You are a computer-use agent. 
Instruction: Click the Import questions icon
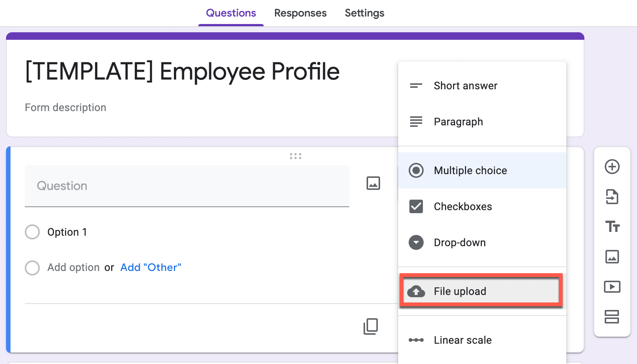point(612,197)
